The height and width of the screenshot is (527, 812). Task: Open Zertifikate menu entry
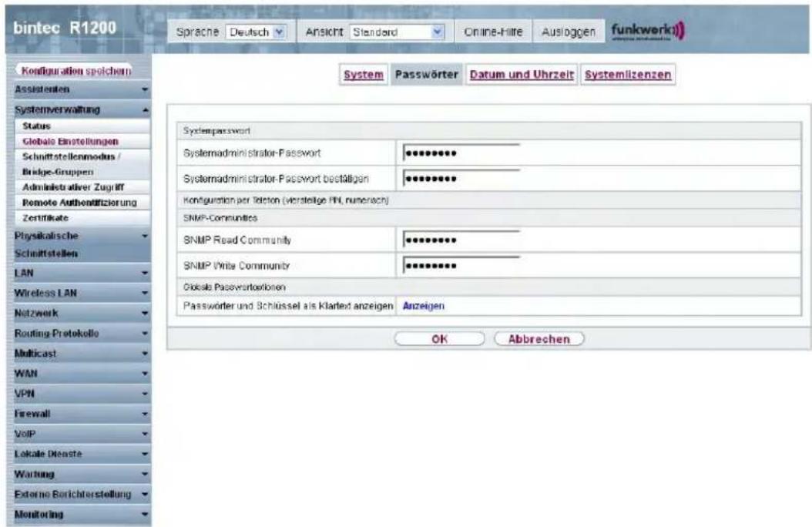(83, 218)
